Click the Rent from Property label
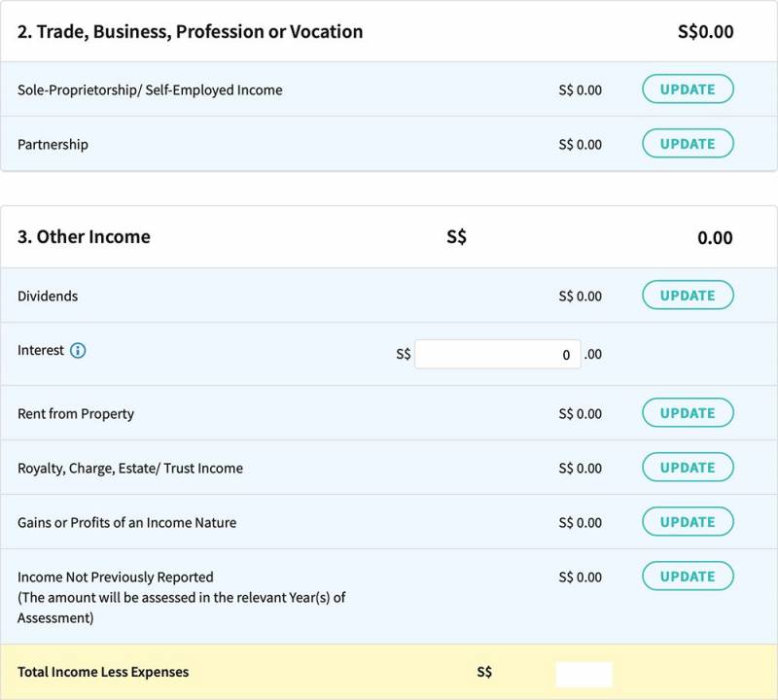The height and width of the screenshot is (700, 778). pos(76,414)
